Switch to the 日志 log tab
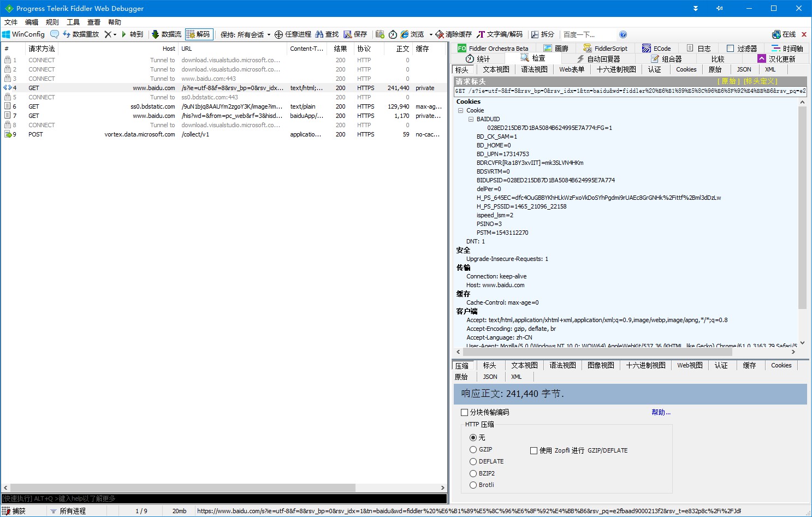This screenshot has height=517, width=812. point(698,49)
